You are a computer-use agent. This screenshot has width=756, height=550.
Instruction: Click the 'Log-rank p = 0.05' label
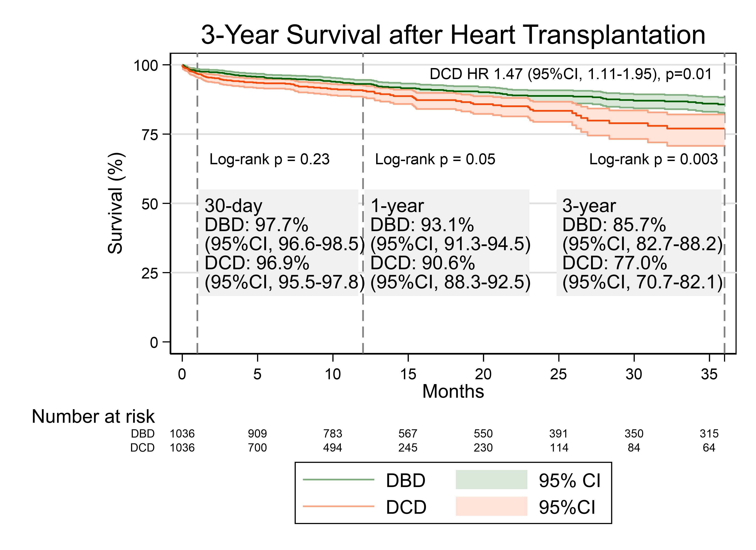435,159
